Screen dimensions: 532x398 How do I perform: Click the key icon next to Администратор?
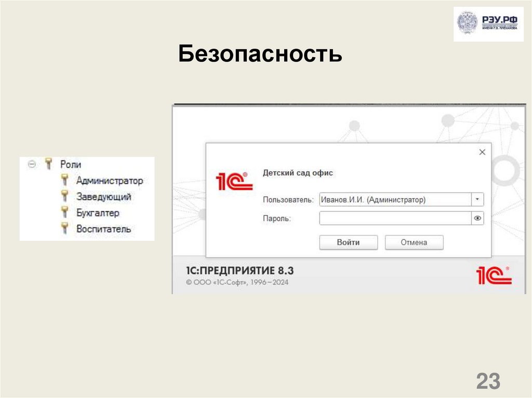[64, 181]
